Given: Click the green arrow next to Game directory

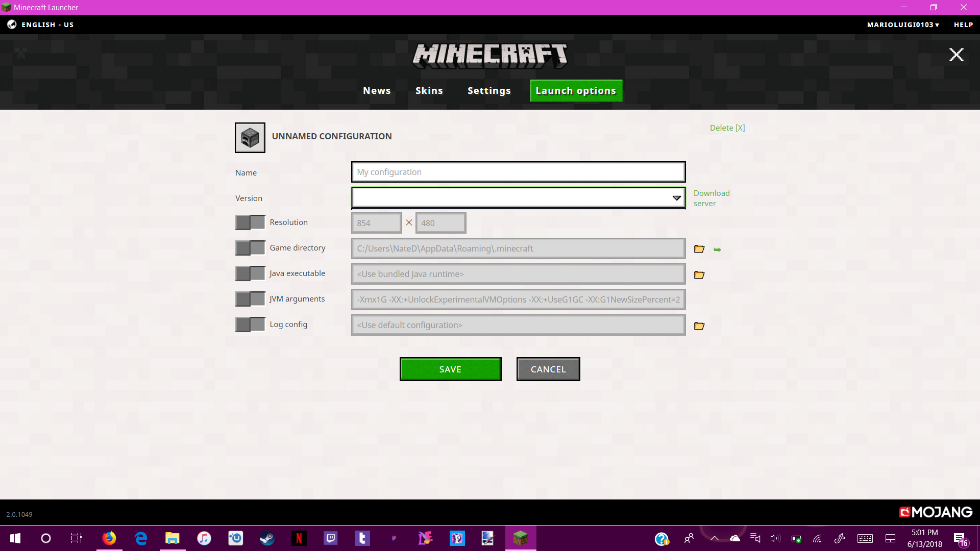Looking at the screenshot, I should [x=717, y=249].
